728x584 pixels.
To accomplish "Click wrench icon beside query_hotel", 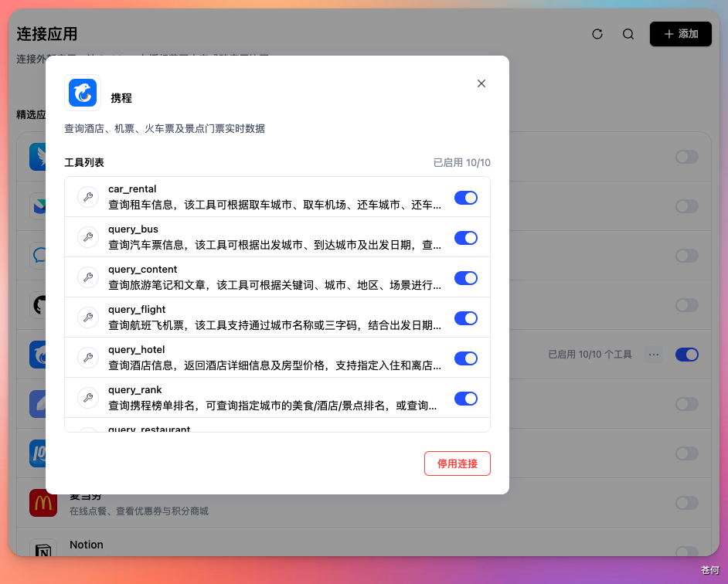I will (88, 358).
